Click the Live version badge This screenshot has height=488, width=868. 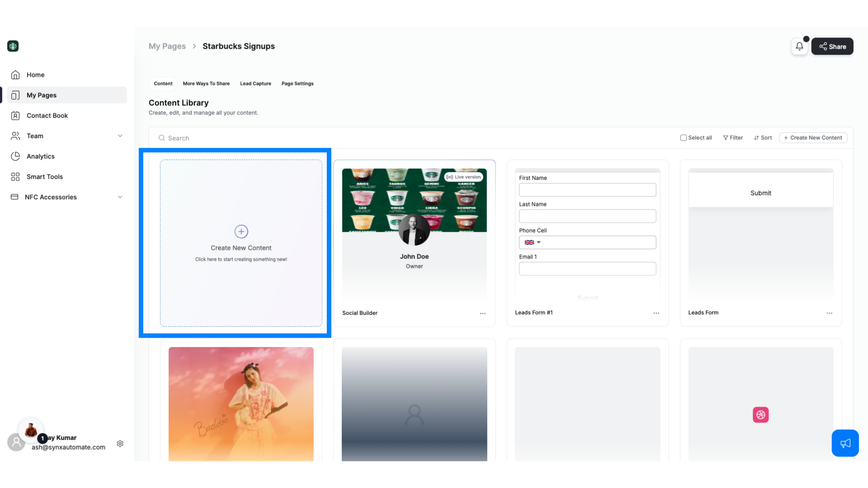click(x=463, y=177)
